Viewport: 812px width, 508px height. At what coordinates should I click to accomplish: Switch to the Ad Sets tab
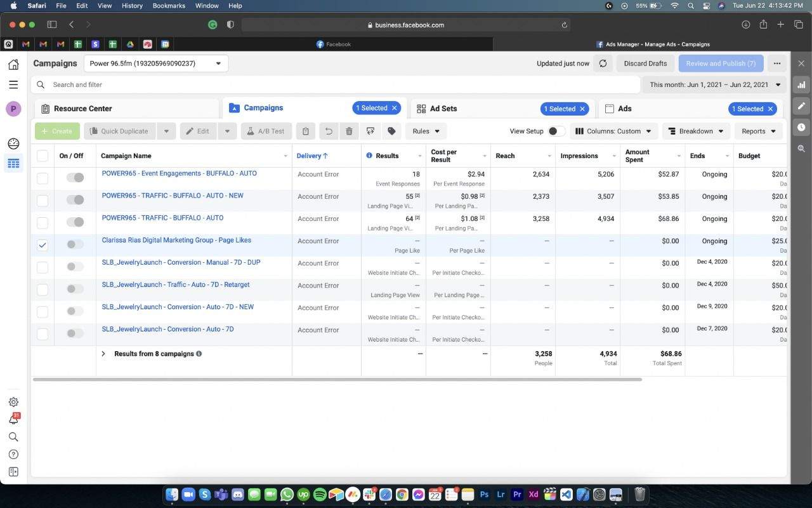point(443,109)
